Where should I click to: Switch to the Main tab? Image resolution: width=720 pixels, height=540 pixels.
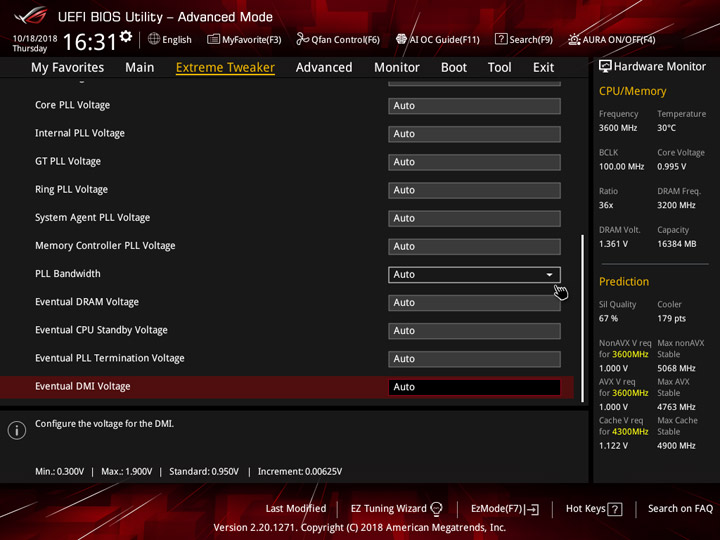coord(140,68)
